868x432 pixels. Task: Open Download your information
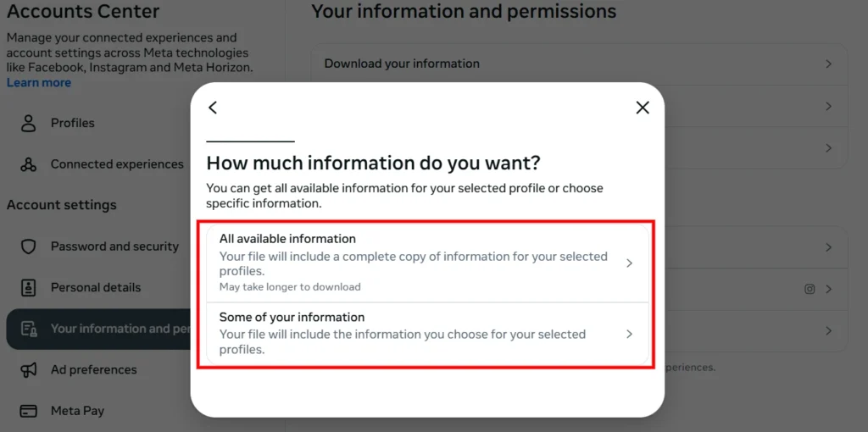(x=579, y=64)
